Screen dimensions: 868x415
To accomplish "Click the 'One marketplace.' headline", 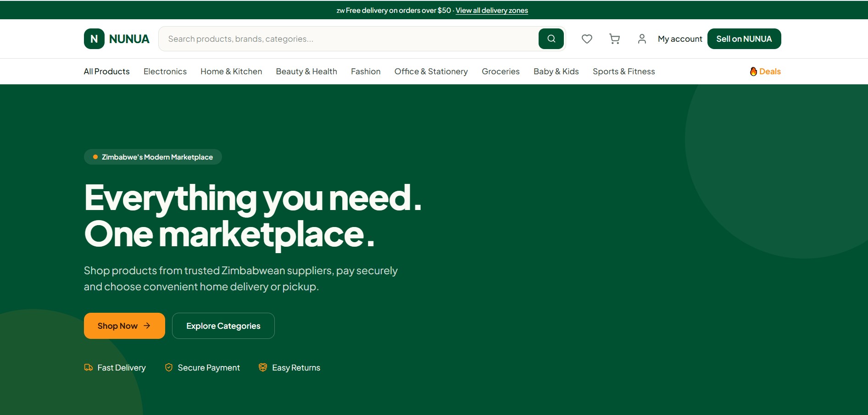I will point(229,234).
